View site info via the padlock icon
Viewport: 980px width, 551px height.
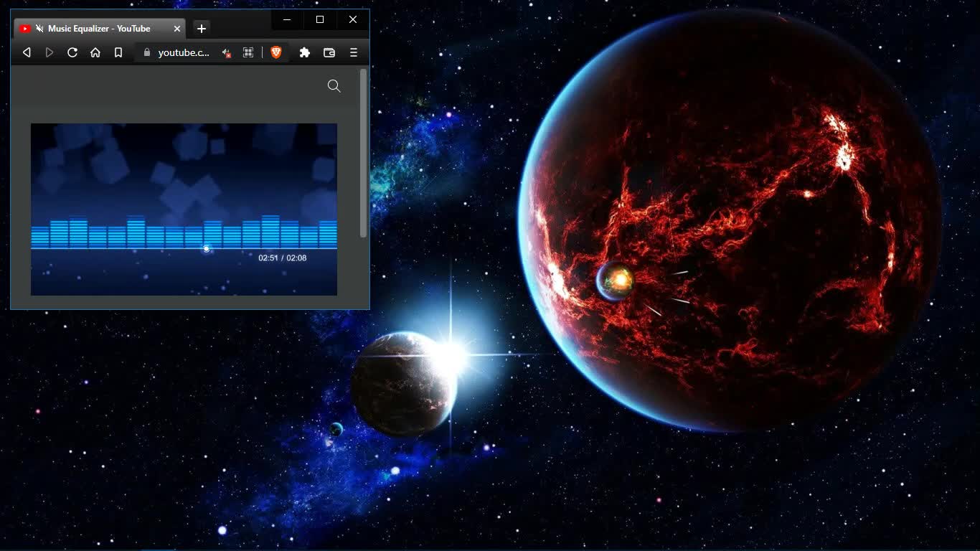point(147,52)
